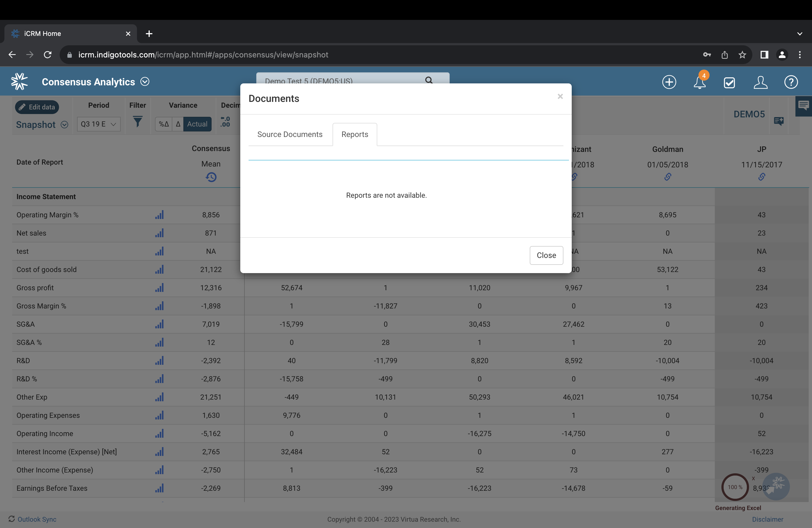Open chart icon for Net sales
The width and height of the screenshot is (812, 528).
pyautogui.click(x=159, y=233)
